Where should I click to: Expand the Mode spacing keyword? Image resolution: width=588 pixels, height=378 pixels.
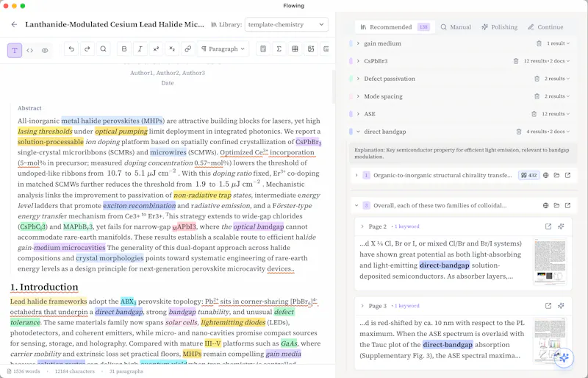(358, 96)
